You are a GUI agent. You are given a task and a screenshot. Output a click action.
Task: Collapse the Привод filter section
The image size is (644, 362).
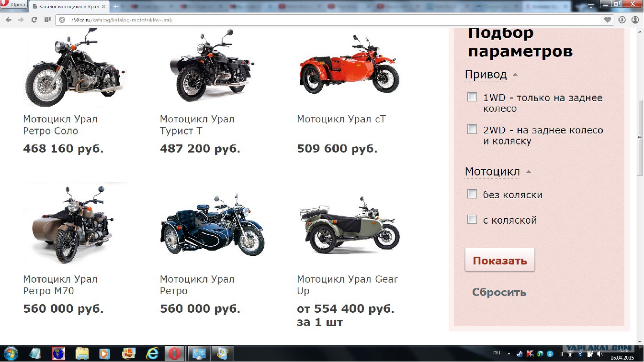click(492, 75)
